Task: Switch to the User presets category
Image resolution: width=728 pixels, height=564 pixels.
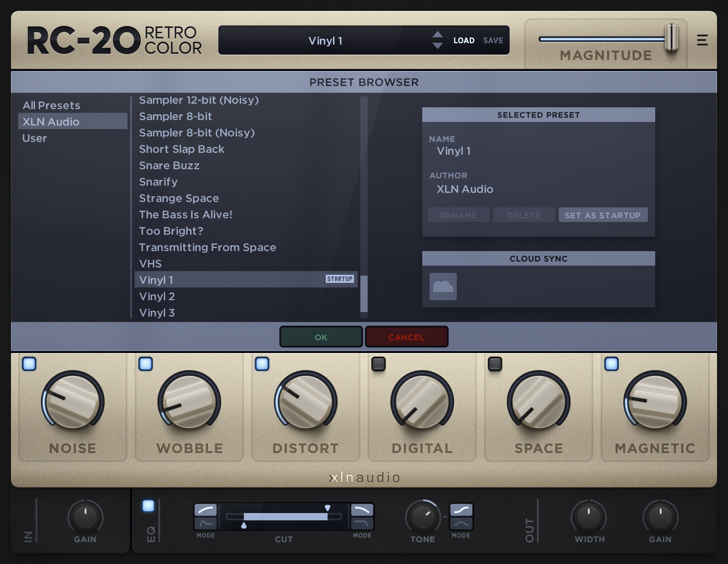Action: 35,138
